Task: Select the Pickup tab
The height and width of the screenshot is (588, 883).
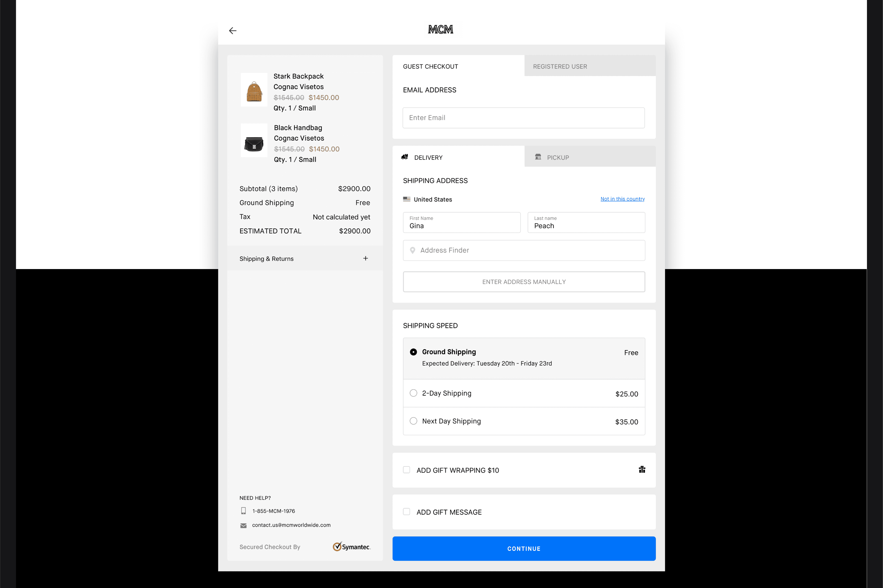Action: click(x=590, y=157)
